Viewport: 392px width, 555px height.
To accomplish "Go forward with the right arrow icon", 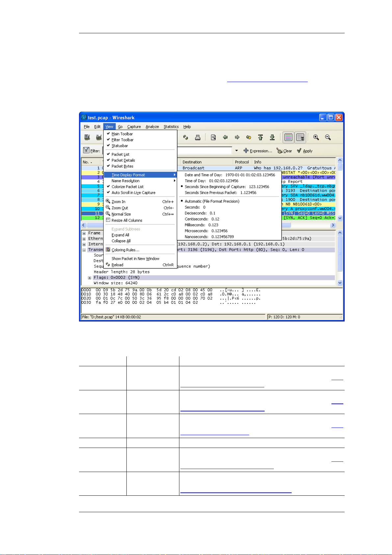I will pos(237,137).
